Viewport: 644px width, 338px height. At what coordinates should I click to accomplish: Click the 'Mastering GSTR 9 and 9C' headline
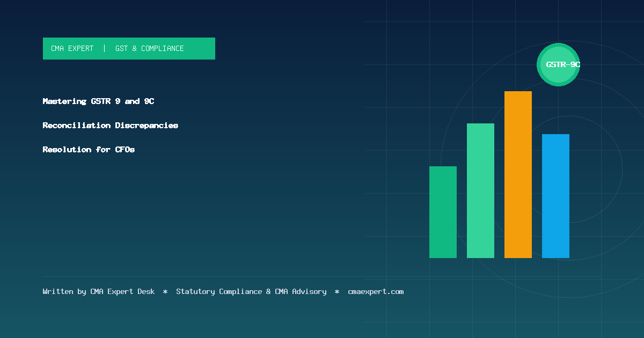[98, 101]
